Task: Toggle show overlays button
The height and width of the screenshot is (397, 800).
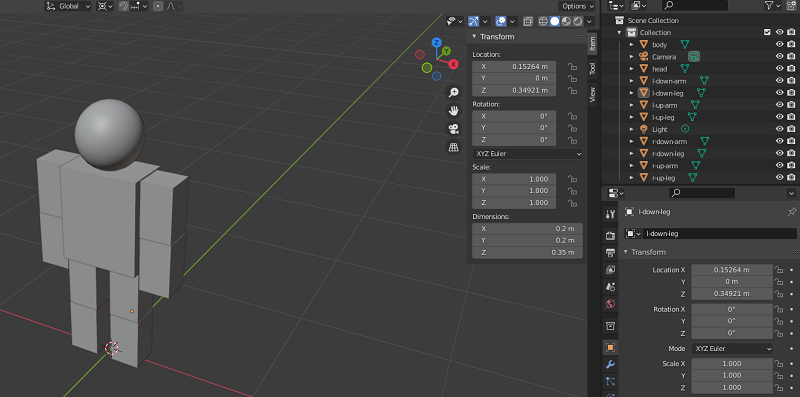Action: point(501,21)
